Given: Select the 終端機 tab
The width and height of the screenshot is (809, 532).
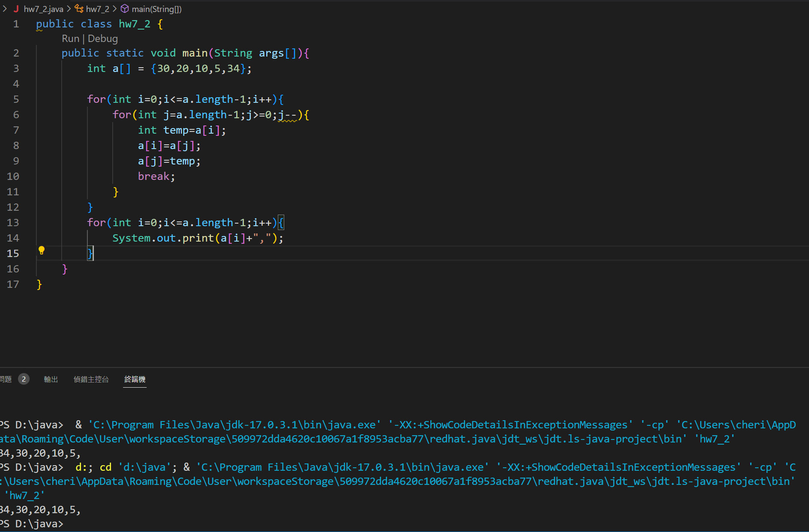Looking at the screenshot, I should click(x=135, y=379).
